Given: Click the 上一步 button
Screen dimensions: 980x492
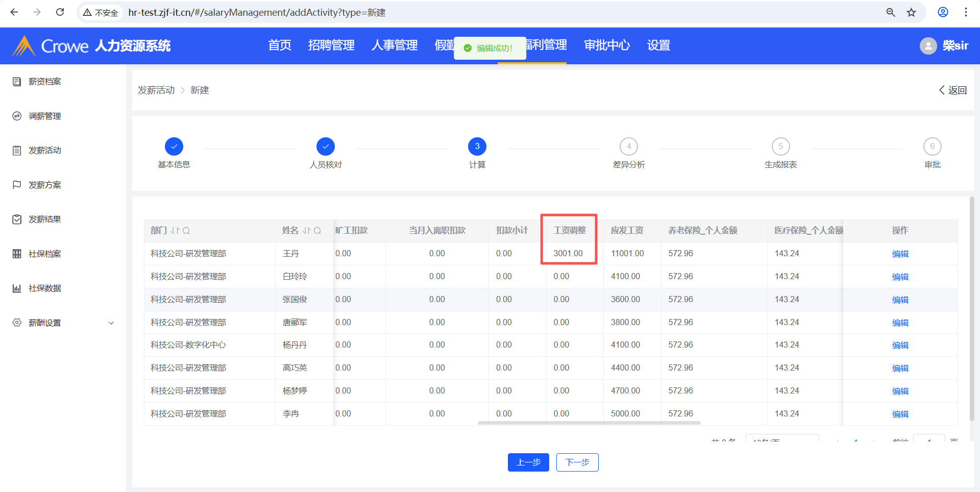Looking at the screenshot, I should (528, 462).
